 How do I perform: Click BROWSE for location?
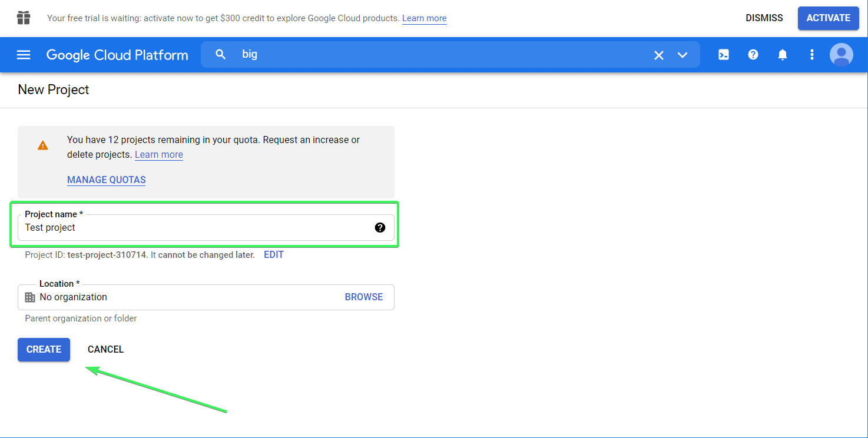[364, 297]
